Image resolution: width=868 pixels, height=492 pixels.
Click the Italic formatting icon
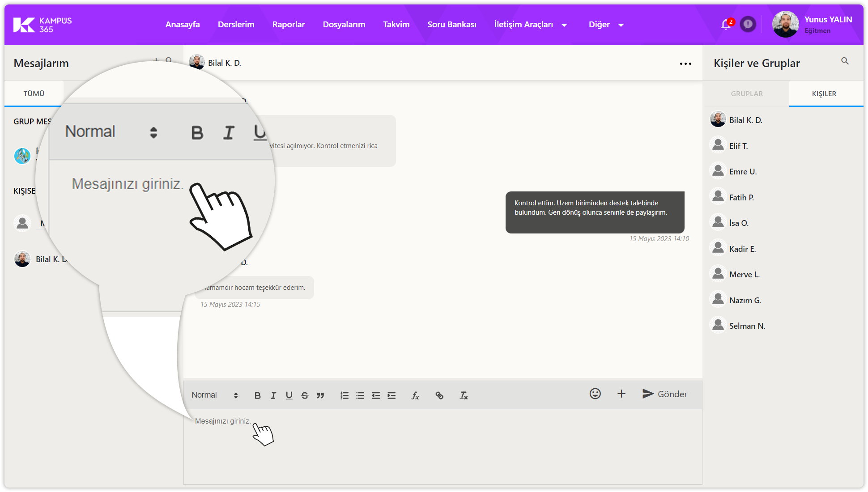coord(273,395)
